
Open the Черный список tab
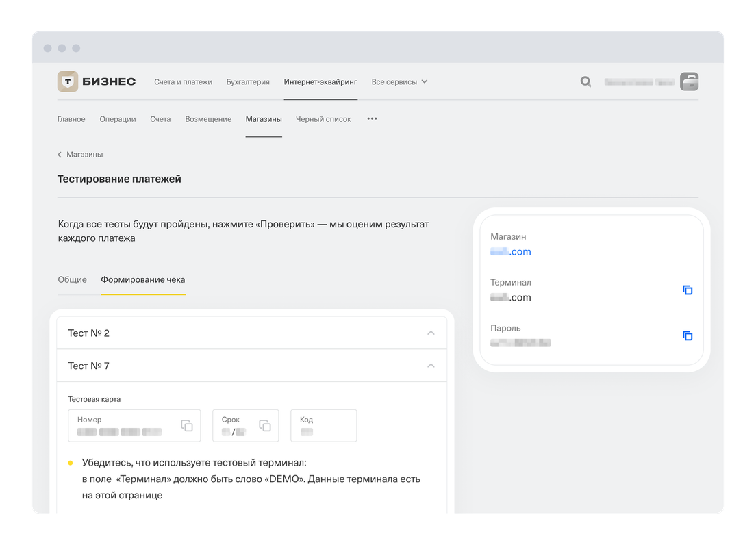323,119
